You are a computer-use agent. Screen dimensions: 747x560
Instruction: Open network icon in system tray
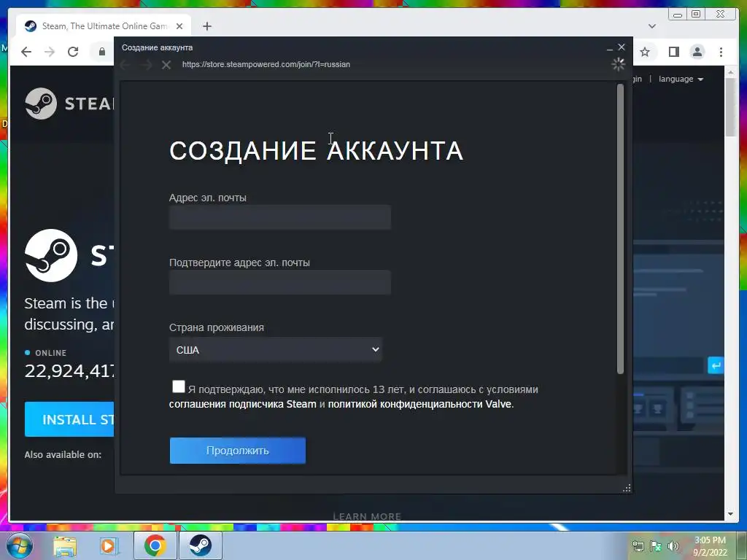(x=638, y=546)
